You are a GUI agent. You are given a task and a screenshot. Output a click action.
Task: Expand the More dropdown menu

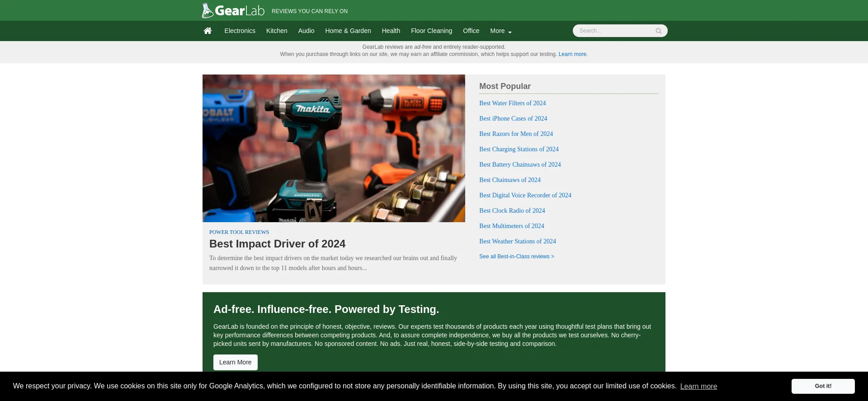[x=501, y=31]
